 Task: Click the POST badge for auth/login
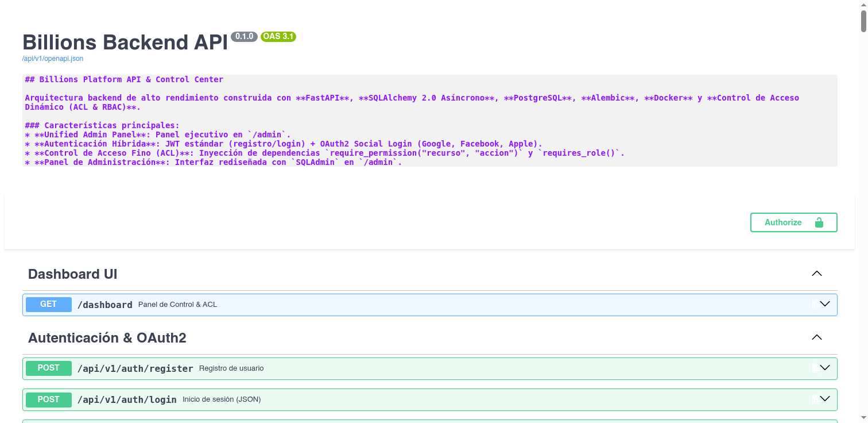click(x=49, y=399)
